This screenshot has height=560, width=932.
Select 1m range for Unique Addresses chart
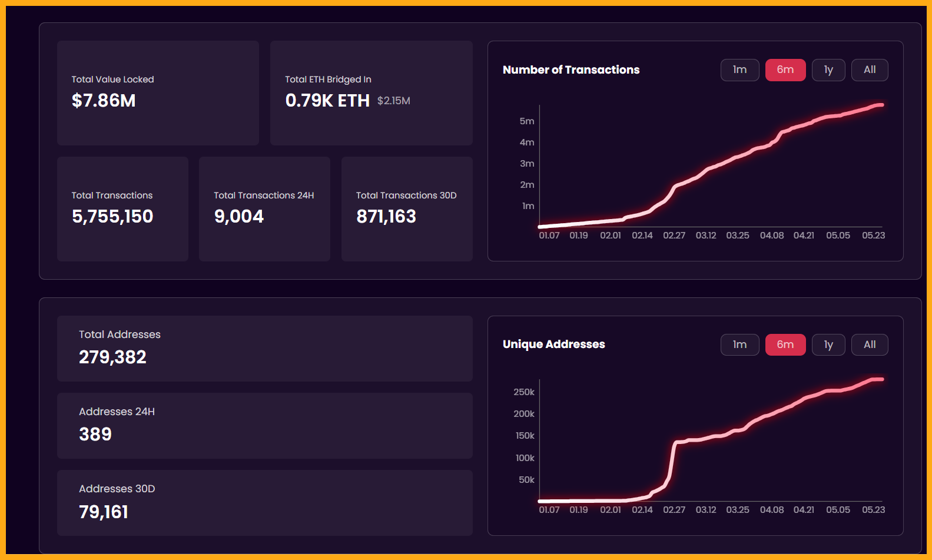point(739,344)
